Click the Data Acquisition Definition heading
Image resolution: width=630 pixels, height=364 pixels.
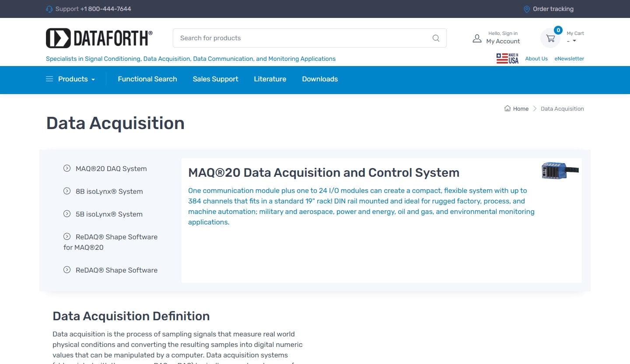131,316
